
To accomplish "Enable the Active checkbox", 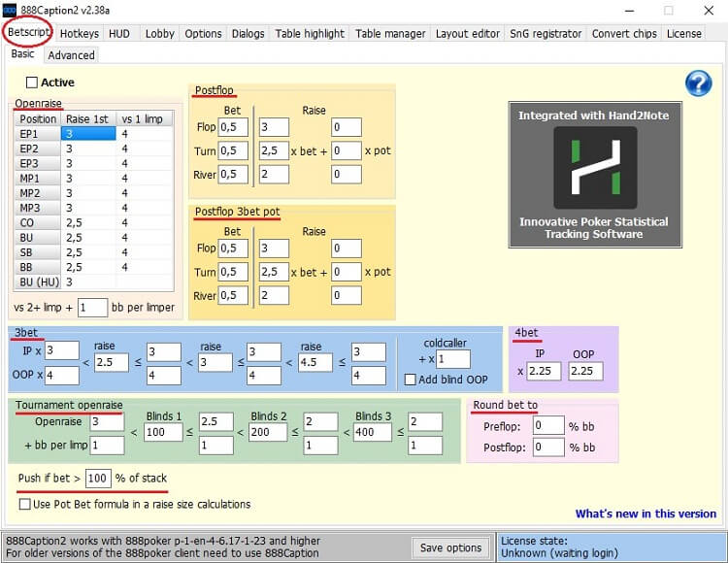I will 32,83.
